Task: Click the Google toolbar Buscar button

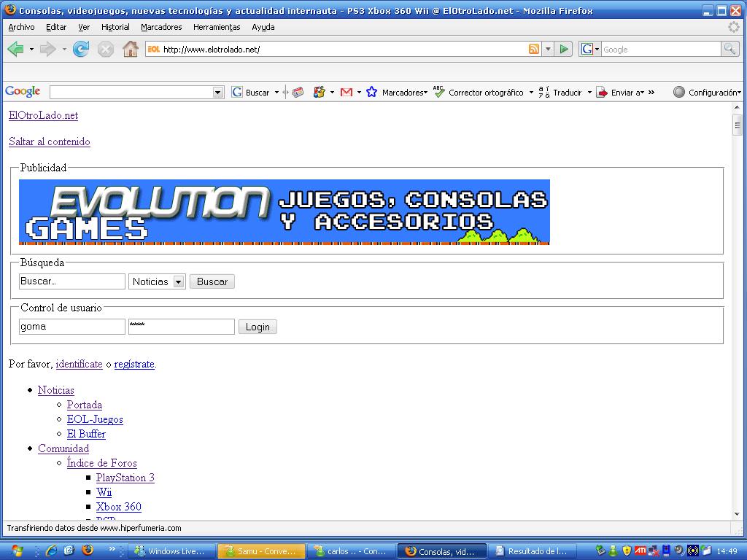Action: tap(251, 93)
